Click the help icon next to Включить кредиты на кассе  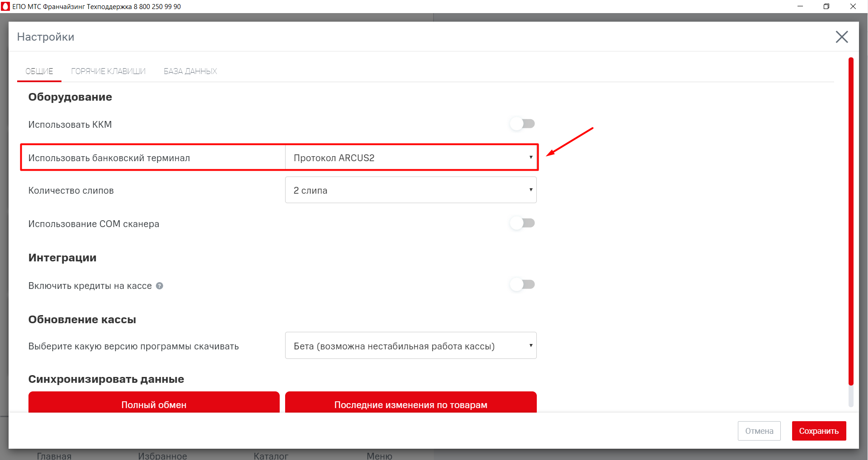point(160,286)
